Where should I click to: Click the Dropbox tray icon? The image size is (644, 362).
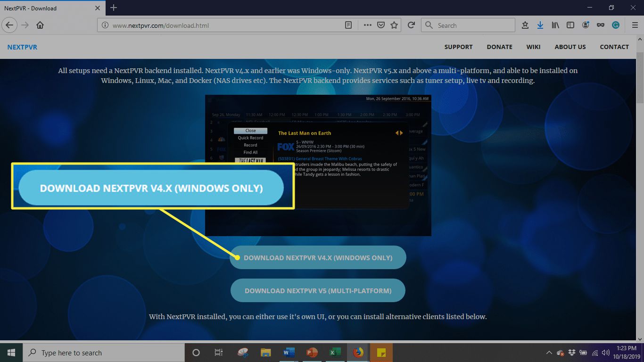[x=572, y=353]
